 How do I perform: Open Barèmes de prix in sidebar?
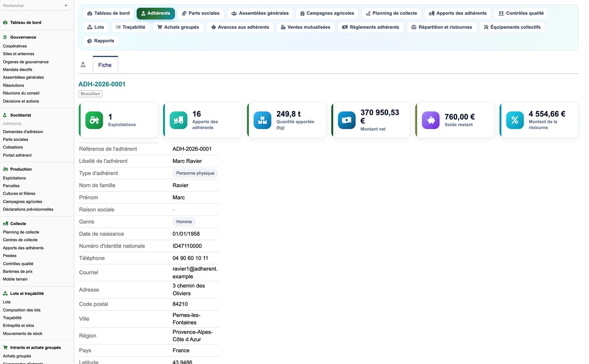tap(18, 272)
